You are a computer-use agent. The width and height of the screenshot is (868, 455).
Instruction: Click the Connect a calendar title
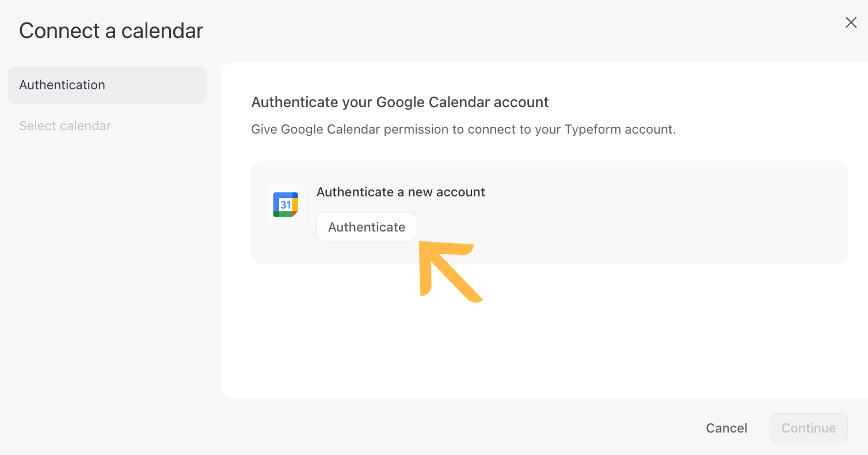[111, 31]
